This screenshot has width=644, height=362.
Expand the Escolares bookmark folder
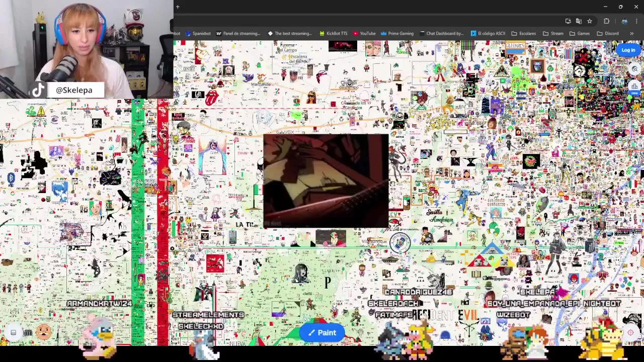click(524, 34)
